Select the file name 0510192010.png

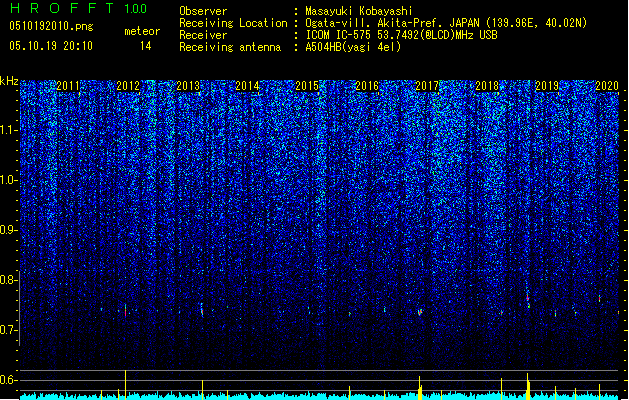coord(51,26)
